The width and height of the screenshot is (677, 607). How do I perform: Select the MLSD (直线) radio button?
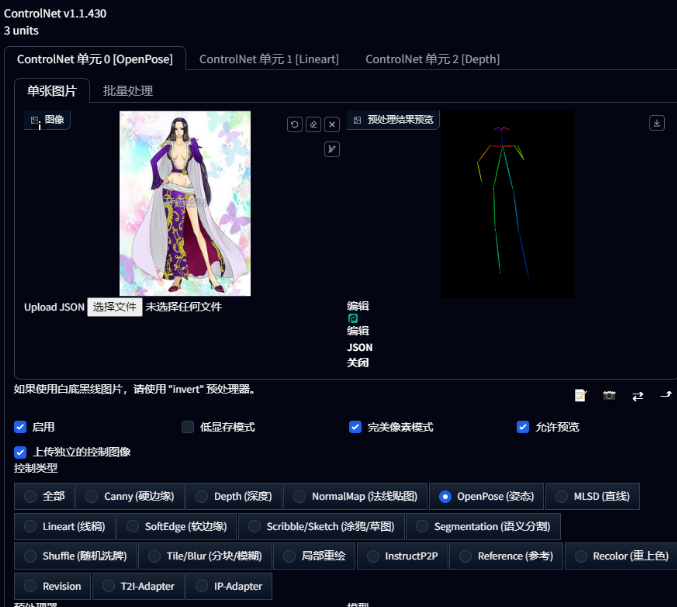592,496
